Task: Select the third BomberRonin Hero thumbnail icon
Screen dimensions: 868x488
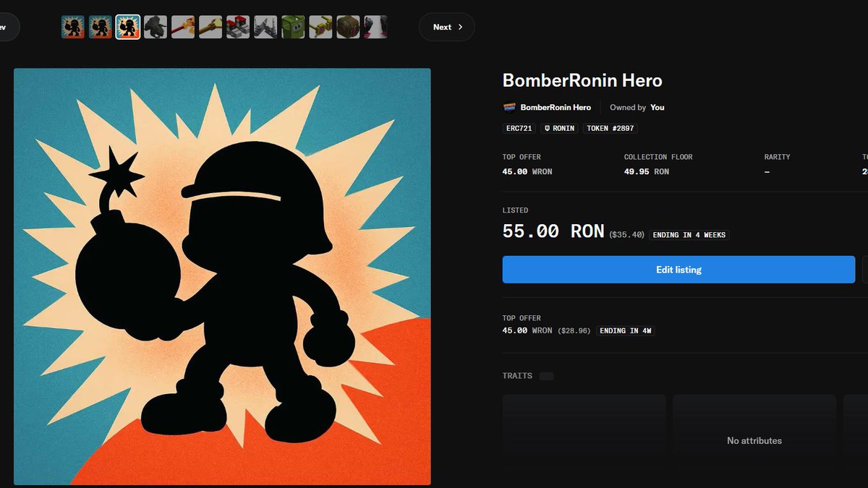Action: 128,26
